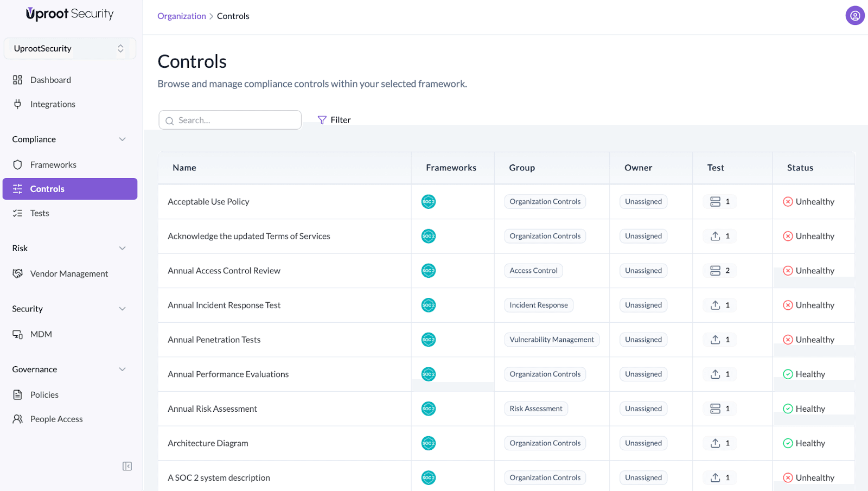Click the Frameworks shield icon
The height and width of the screenshot is (491, 868).
17,165
